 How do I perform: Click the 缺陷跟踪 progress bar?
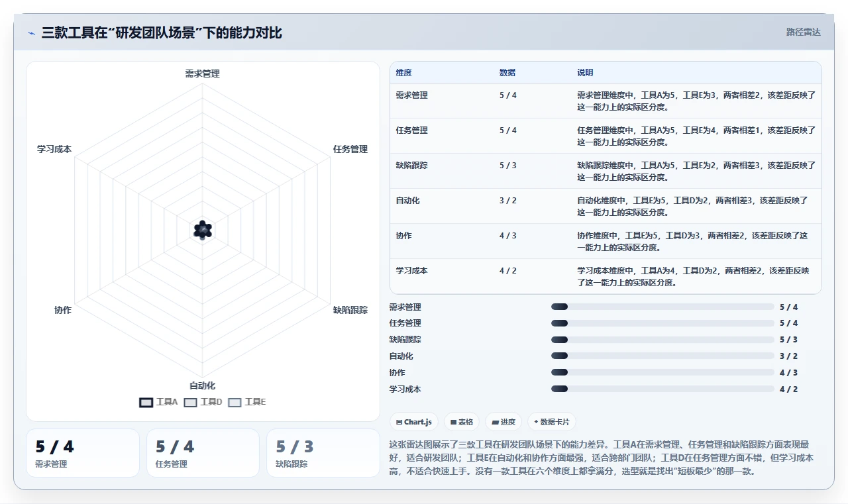tap(662, 340)
